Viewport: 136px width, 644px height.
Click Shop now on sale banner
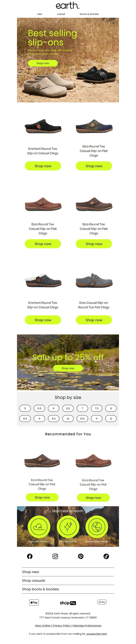pyautogui.click(x=68, y=368)
